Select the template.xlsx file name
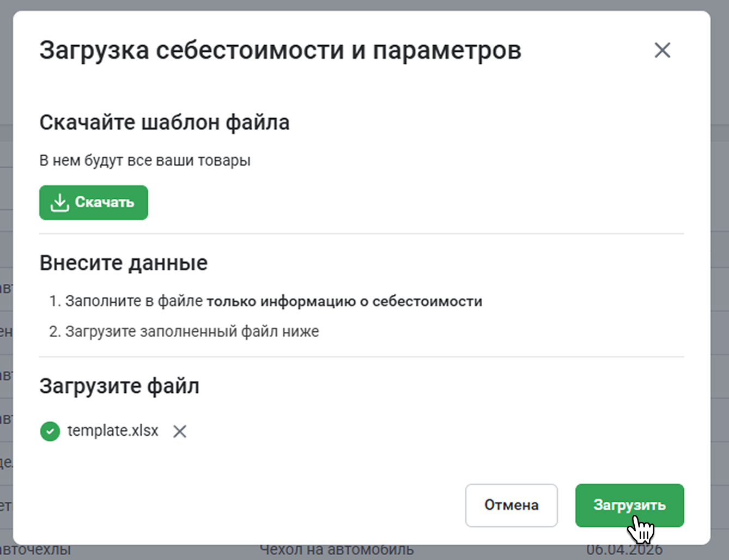This screenshot has width=729, height=560. click(113, 431)
